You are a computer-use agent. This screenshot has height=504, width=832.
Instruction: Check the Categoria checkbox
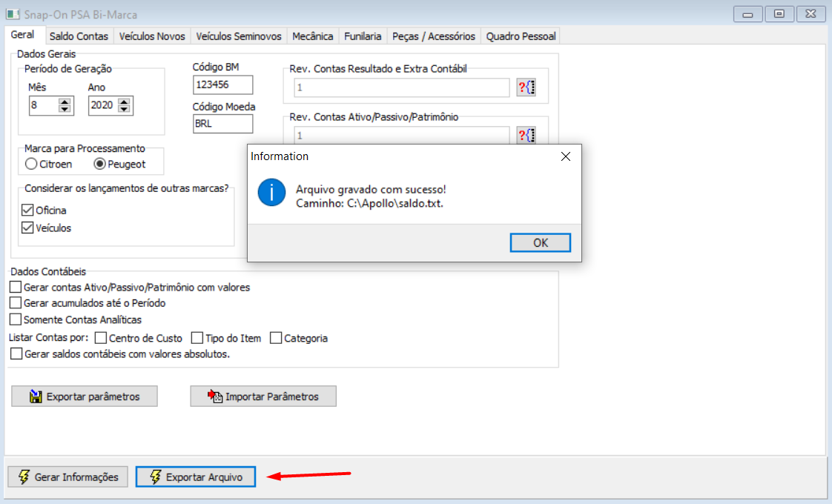[x=276, y=338]
